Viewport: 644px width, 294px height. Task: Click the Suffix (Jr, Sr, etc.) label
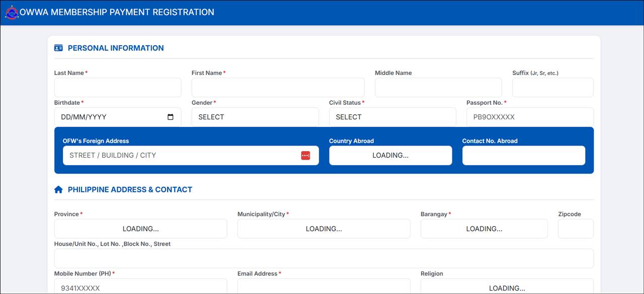pos(535,73)
